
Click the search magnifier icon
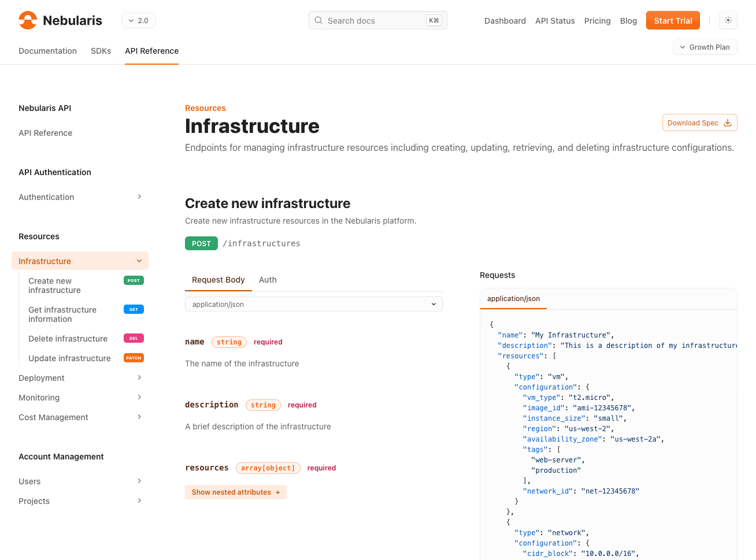point(318,20)
